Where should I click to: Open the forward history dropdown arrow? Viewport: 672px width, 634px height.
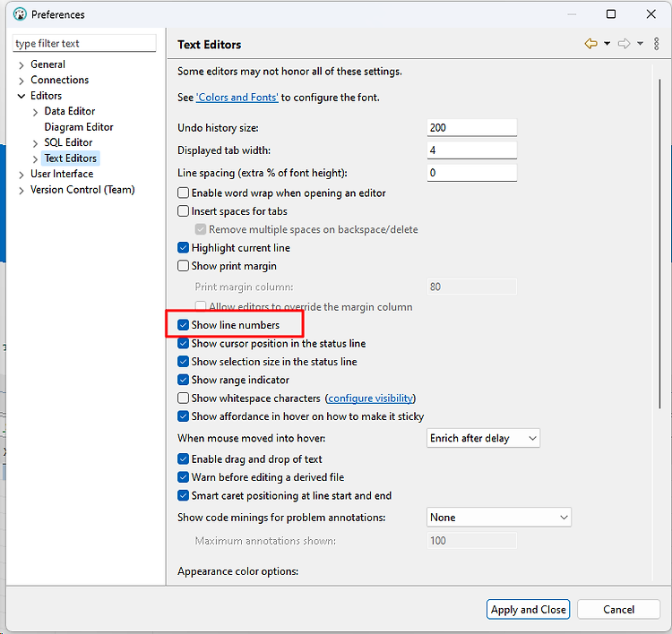click(640, 44)
